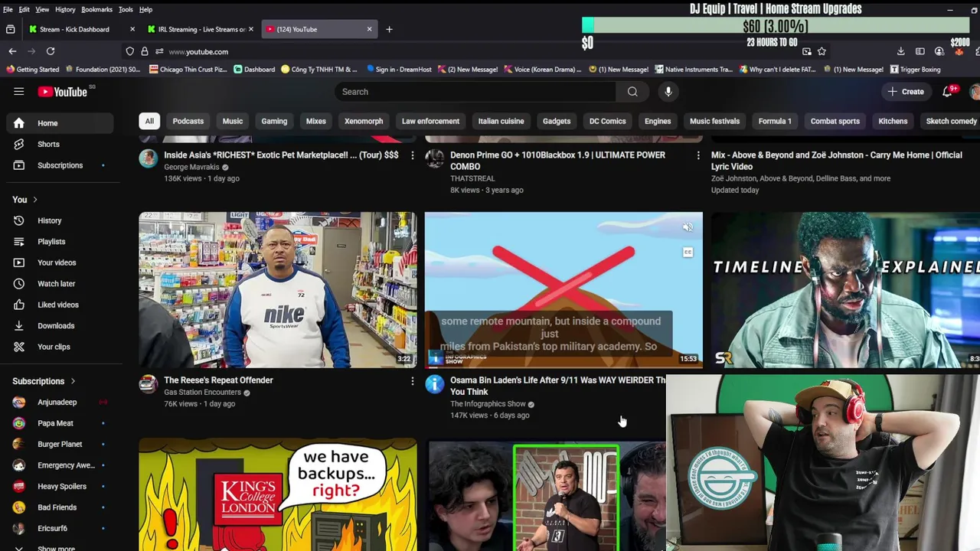Open Timeline Explained video thumbnail
This screenshot has width=980, height=551.
click(x=845, y=290)
